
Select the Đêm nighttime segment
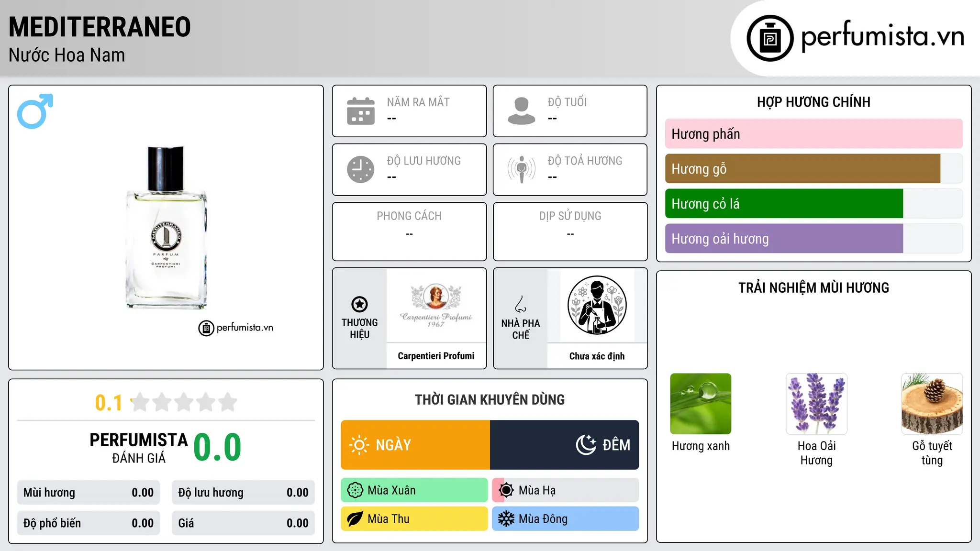tap(565, 445)
